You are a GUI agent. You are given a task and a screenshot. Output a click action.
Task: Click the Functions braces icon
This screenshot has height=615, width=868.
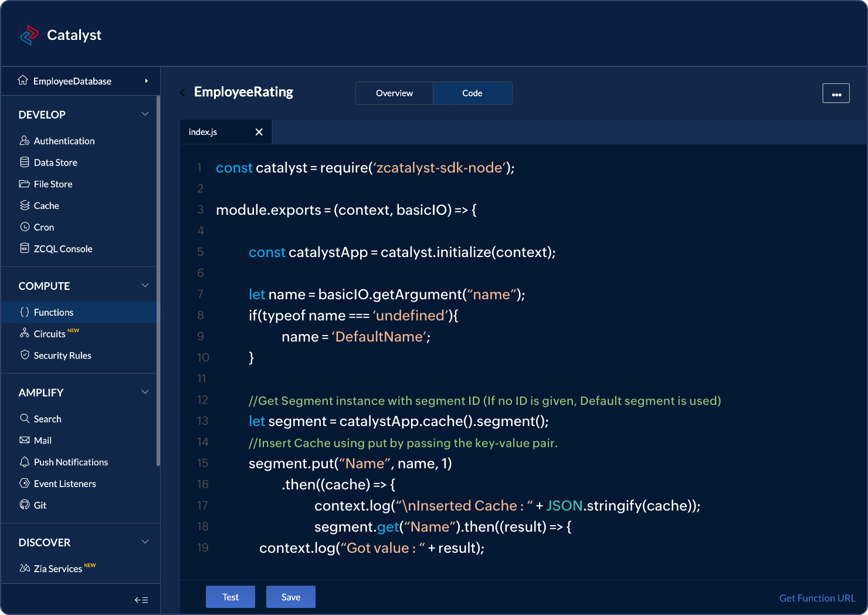(x=25, y=312)
